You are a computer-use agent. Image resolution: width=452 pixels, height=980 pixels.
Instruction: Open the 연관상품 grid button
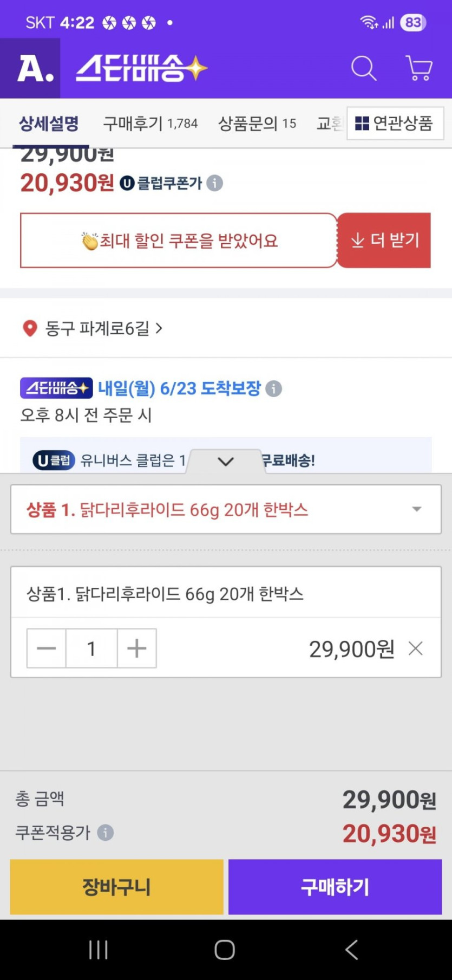pos(395,124)
